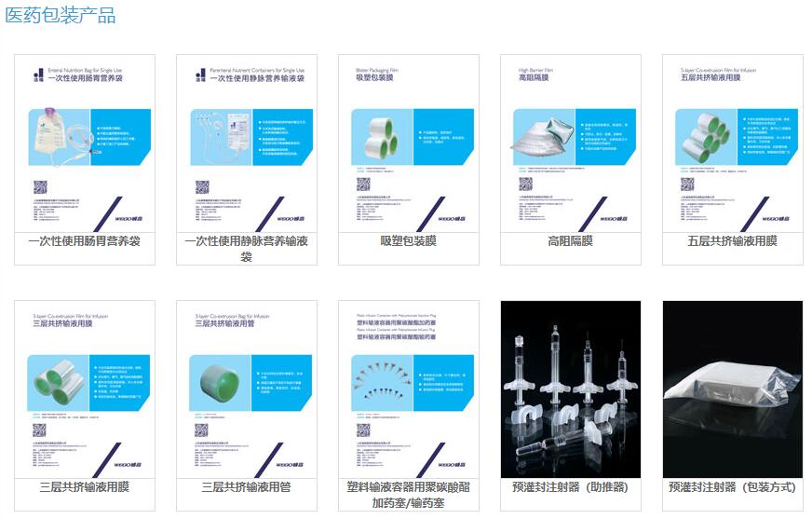
Task: Click the 医药包装产品 section heading
Action: click(x=61, y=15)
